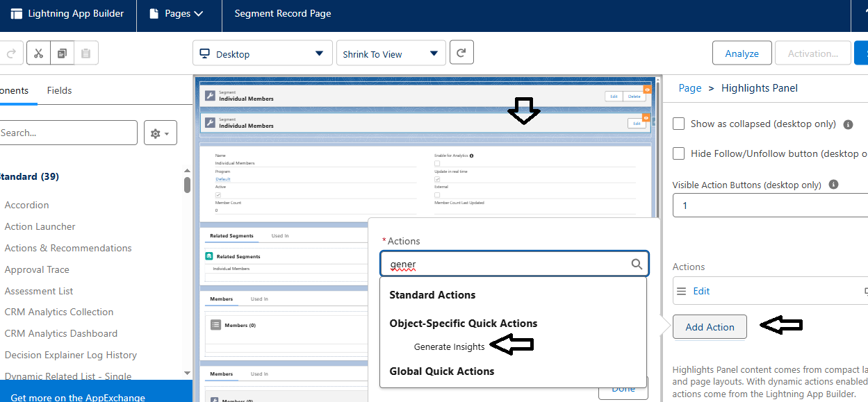868x402 pixels.
Task: Click the search magnifier in Actions field
Action: pyautogui.click(x=637, y=264)
